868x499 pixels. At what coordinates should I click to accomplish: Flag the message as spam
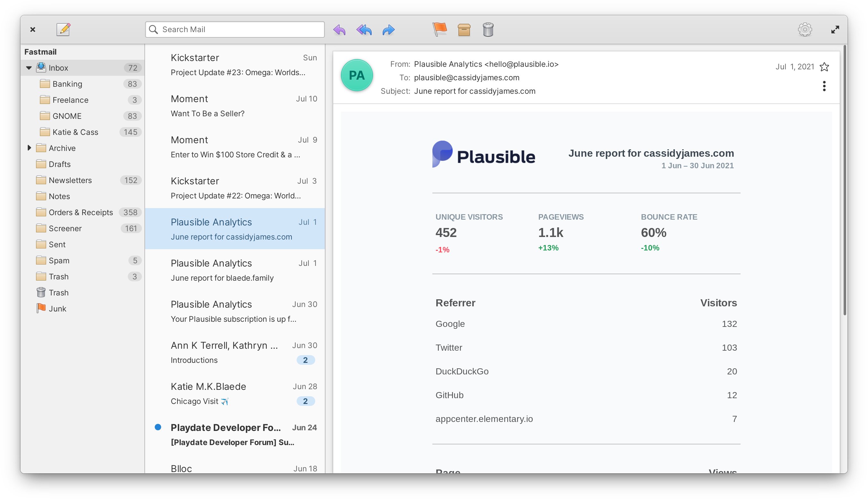(x=439, y=30)
